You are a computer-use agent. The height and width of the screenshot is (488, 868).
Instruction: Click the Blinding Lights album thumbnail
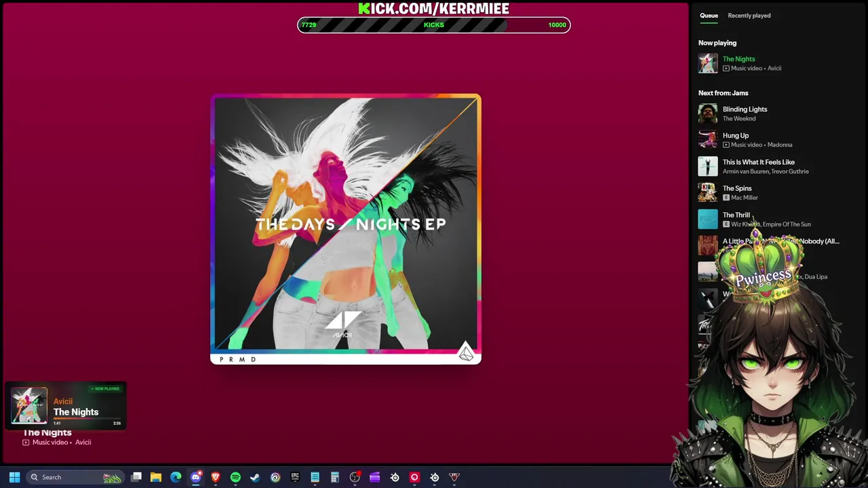point(708,113)
